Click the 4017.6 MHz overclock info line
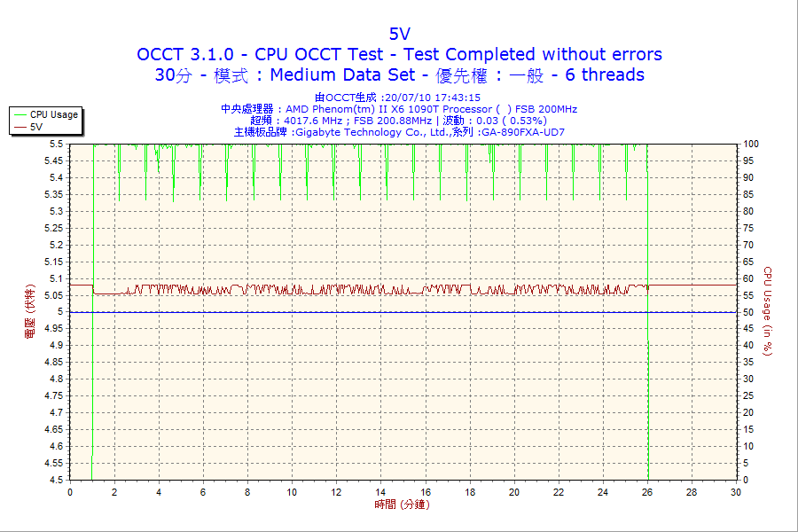Image resolution: width=798 pixels, height=532 pixels. (398, 121)
